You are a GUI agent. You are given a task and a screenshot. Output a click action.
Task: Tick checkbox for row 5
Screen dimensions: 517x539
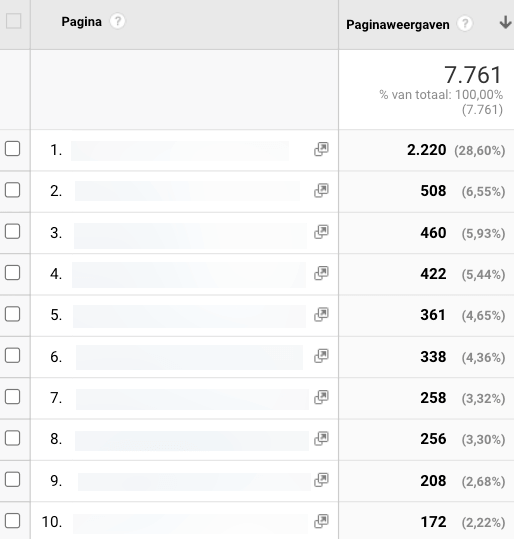tap(12, 314)
